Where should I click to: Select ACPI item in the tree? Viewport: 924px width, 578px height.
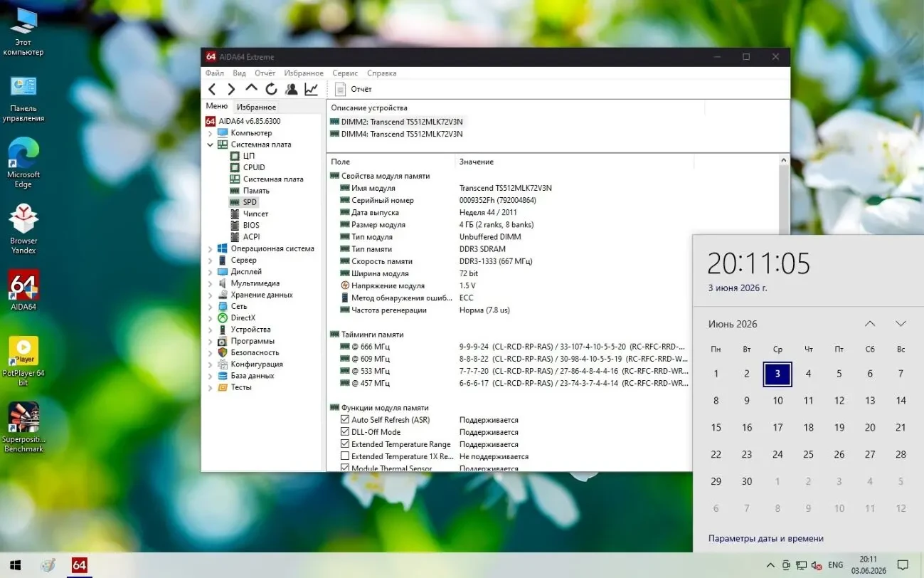(251, 236)
